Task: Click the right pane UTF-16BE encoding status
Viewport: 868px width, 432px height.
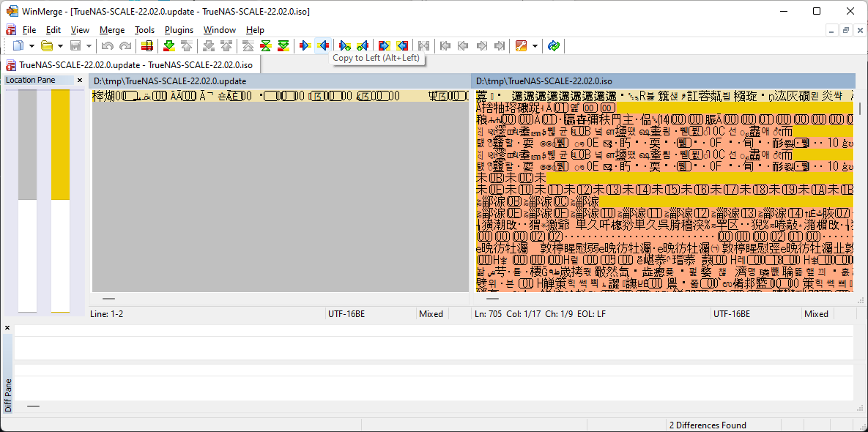Action: pos(732,313)
